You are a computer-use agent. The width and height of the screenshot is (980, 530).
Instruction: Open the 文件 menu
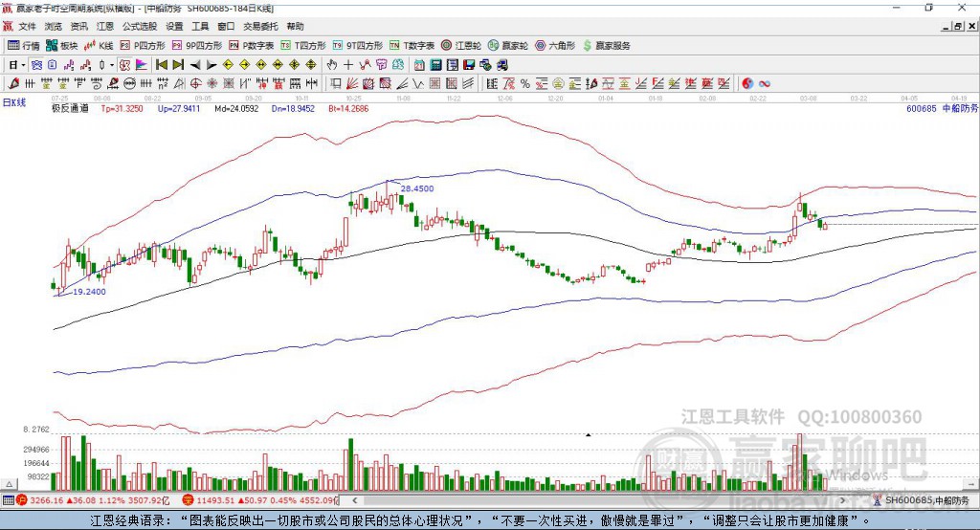pyautogui.click(x=28, y=26)
